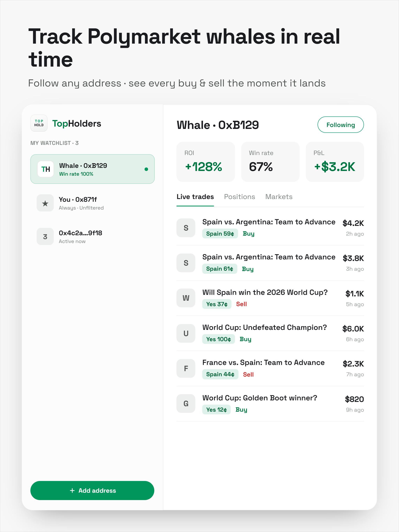Click the MY WATCHLIST · 3 label
Viewport: 399px width, 532px height.
pos(54,143)
